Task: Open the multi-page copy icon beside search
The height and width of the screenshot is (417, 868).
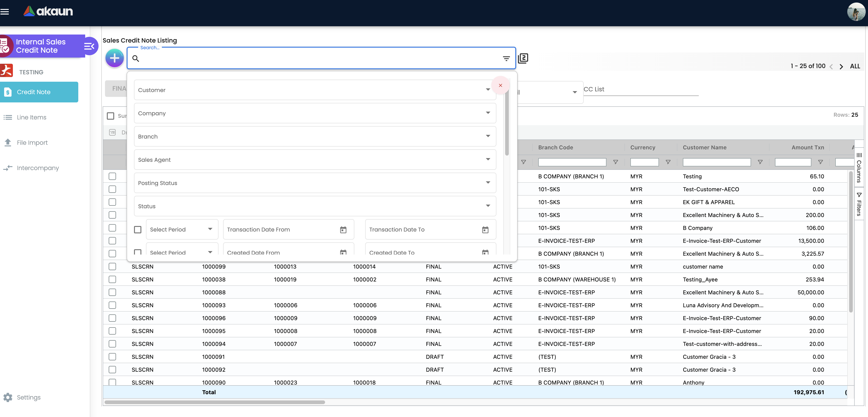Action: click(523, 58)
